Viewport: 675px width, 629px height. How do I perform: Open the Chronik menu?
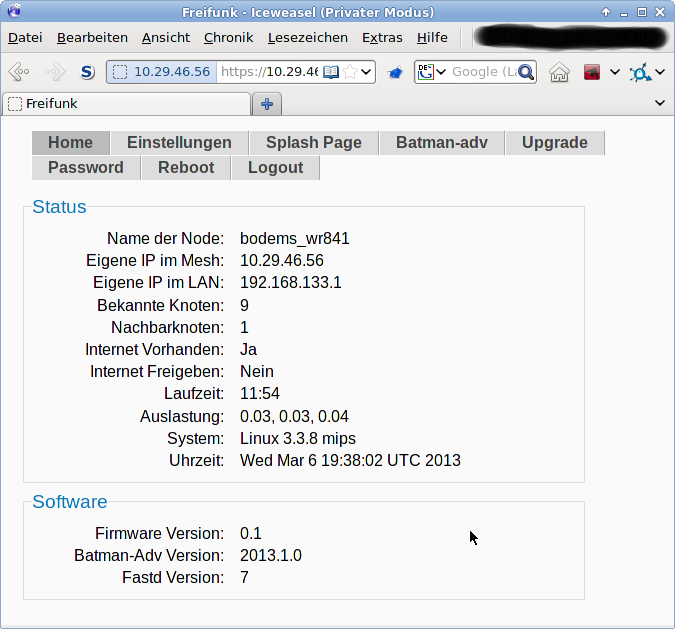pos(228,38)
